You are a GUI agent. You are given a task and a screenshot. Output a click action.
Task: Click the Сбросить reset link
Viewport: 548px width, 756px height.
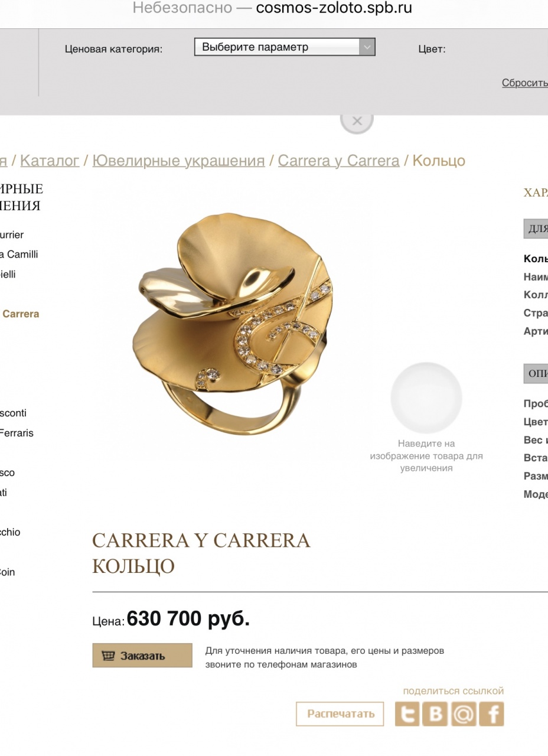pos(524,83)
